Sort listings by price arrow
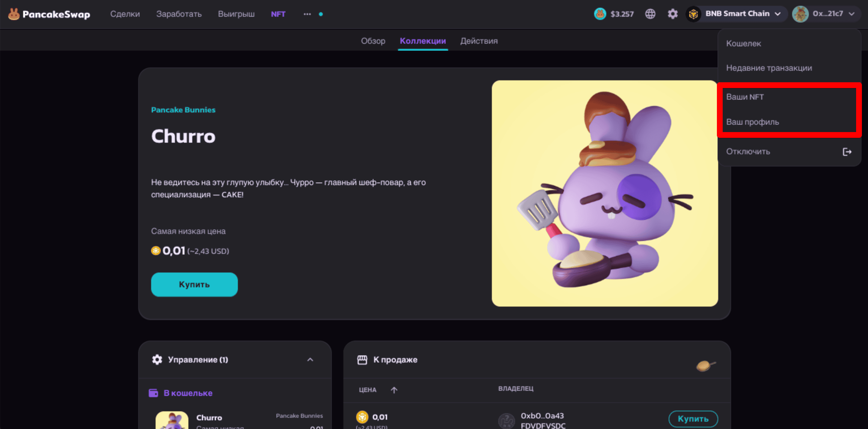This screenshot has height=429, width=868. pos(394,390)
